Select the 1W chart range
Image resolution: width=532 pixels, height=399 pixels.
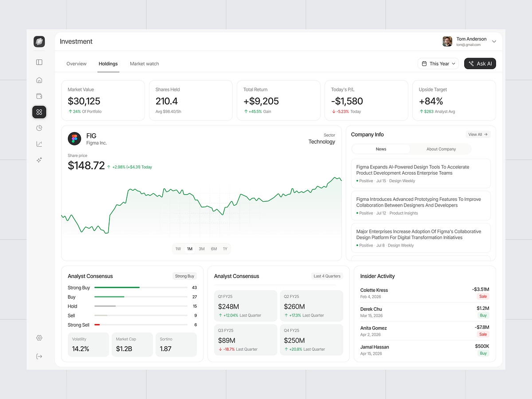(x=178, y=249)
